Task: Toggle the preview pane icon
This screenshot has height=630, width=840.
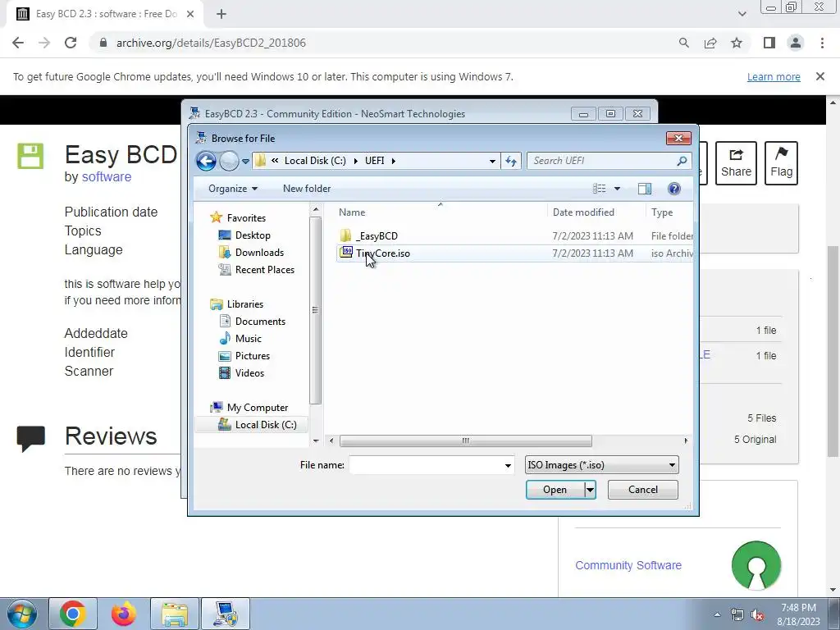Action: 645,189
